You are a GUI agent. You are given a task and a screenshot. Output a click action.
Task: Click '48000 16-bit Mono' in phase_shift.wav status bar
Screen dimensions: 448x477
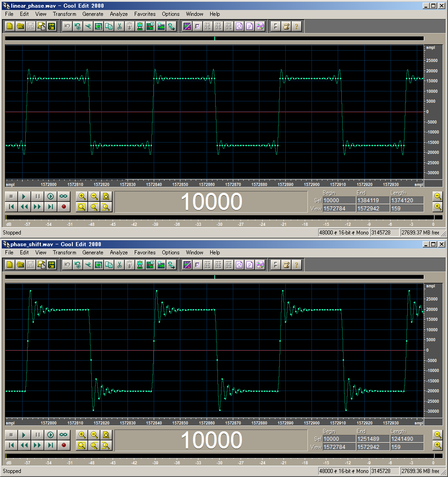(x=344, y=471)
